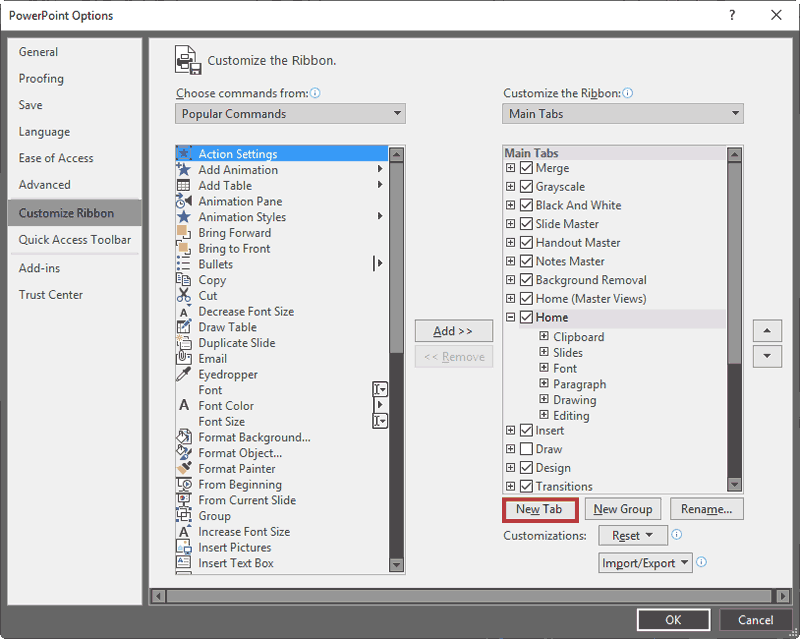This screenshot has height=639, width=800.
Task: Click the New Tab button
Action: 539,509
